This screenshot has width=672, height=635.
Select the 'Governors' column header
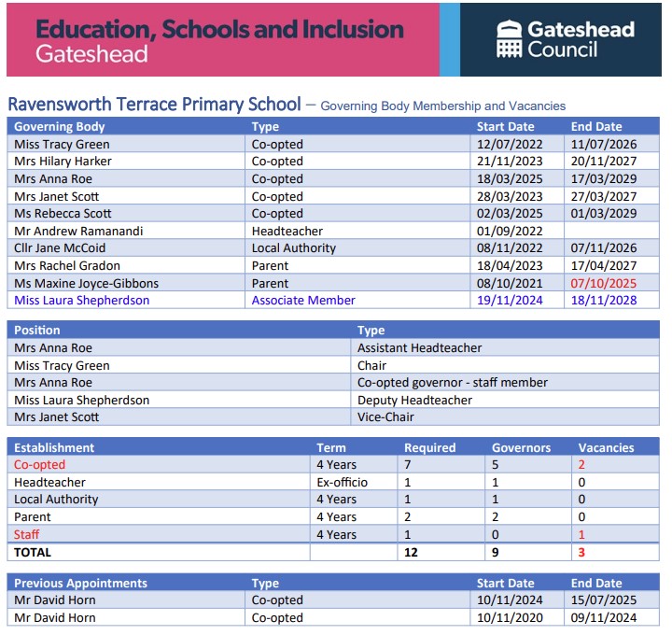521,447
